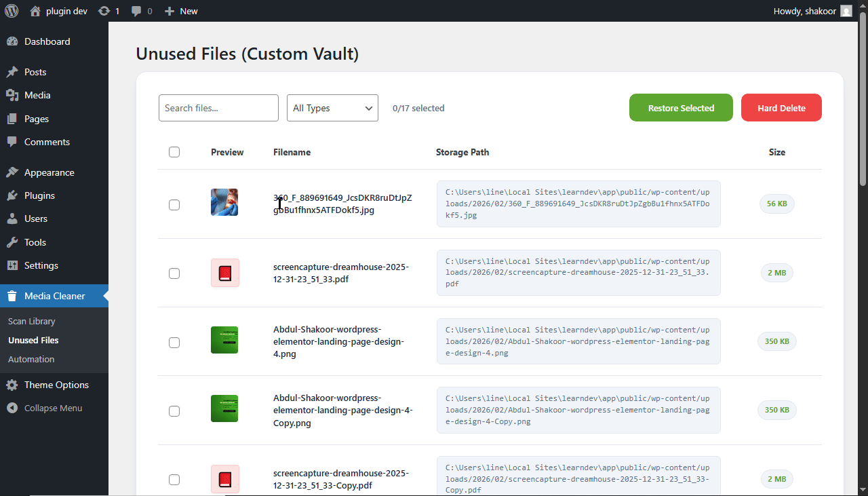The image size is (868, 496).
Task: Open the New content dropdown in admin bar
Action: coord(182,11)
